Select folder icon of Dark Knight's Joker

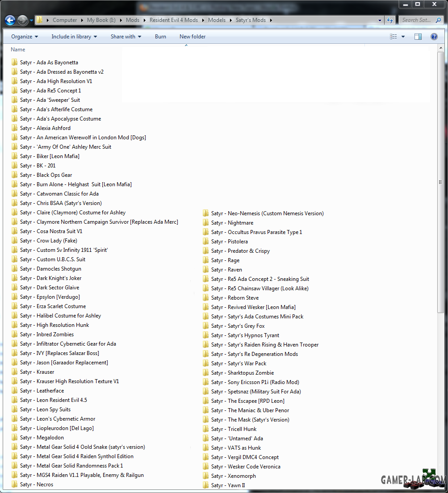(x=14, y=278)
